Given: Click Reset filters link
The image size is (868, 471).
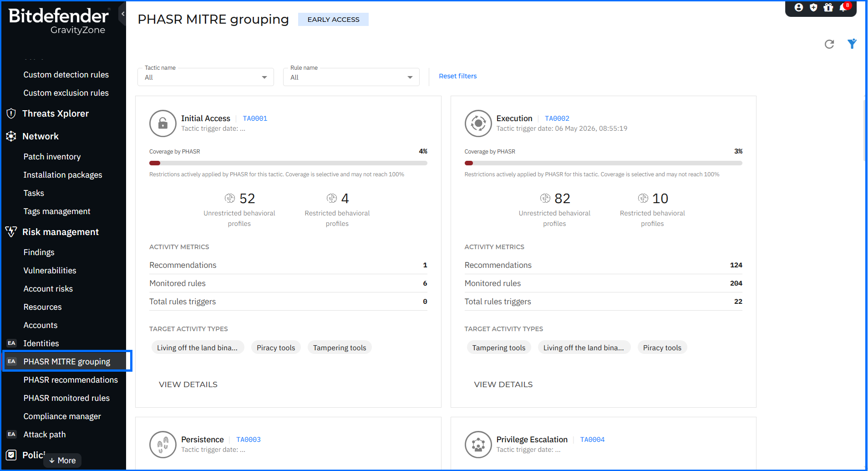Looking at the screenshot, I should click(x=457, y=76).
